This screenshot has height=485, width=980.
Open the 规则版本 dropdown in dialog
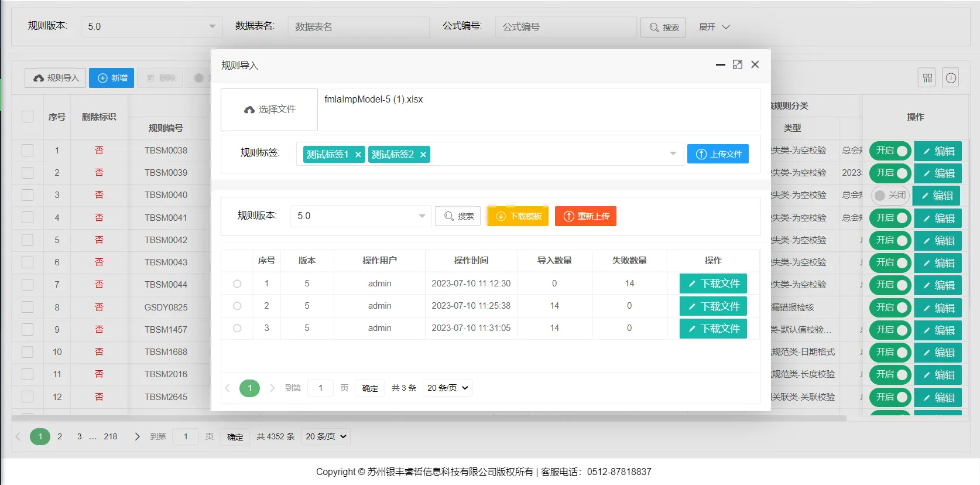pos(361,216)
